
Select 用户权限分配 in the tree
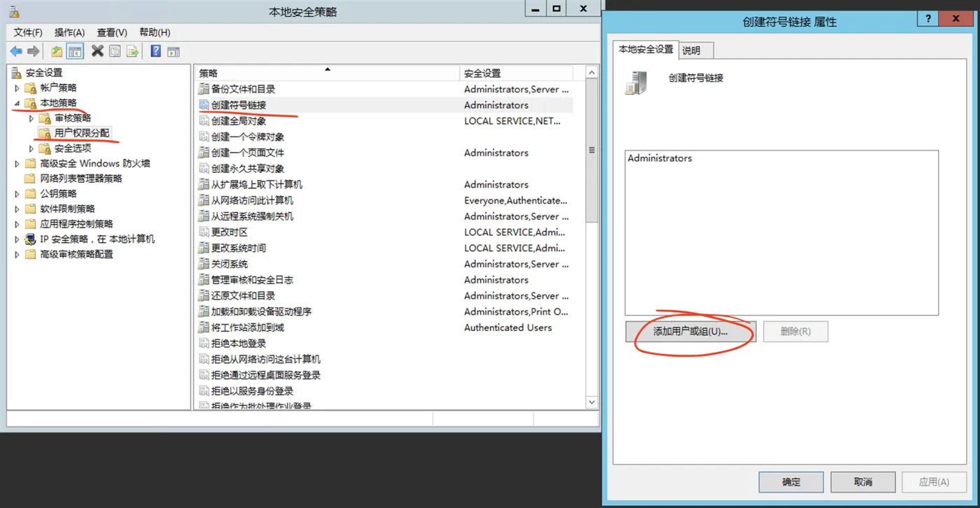pos(82,133)
